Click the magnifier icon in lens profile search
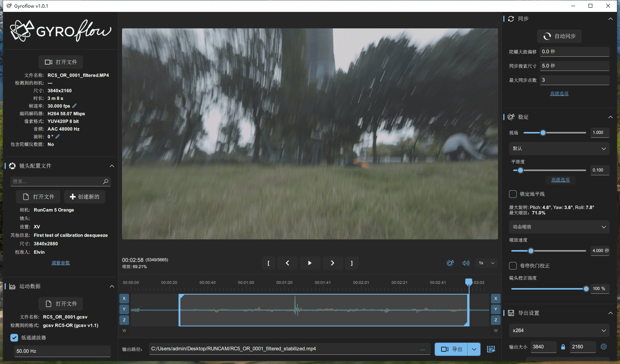Viewport: 620px width, 364px height. click(x=106, y=181)
